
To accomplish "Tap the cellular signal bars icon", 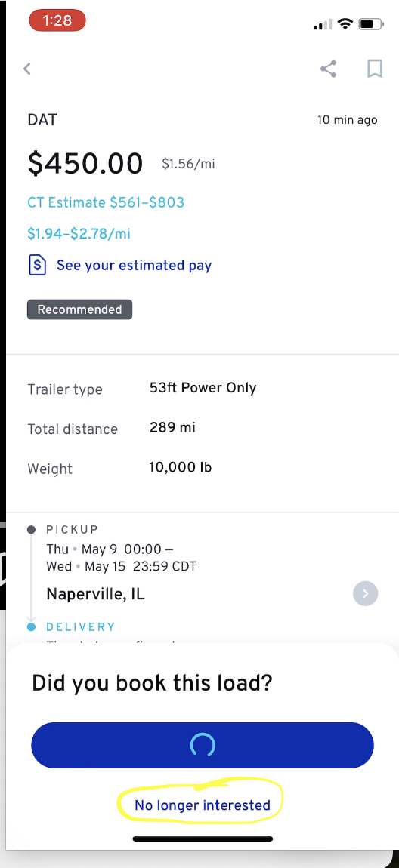I will point(323,24).
